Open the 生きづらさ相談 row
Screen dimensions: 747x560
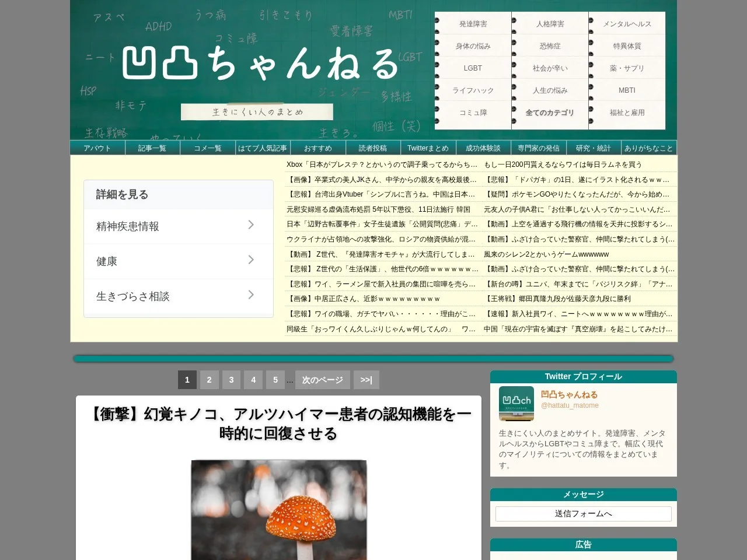[x=179, y=296]
